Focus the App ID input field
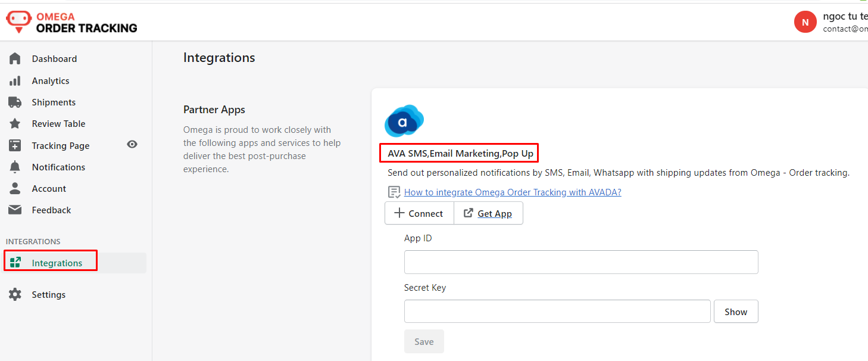This screenshot has width=868, height=361. (581, 262)
